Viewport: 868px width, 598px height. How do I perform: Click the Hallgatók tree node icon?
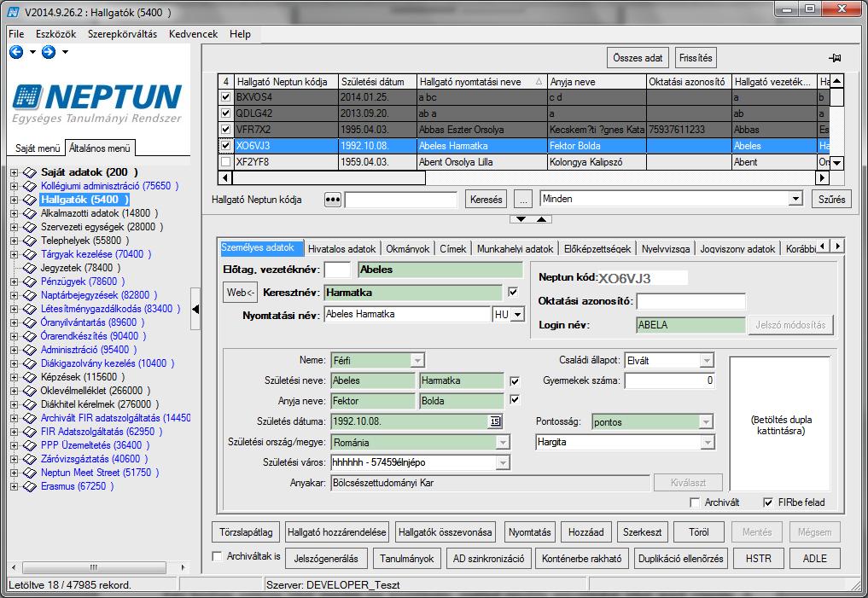point(30,200)
